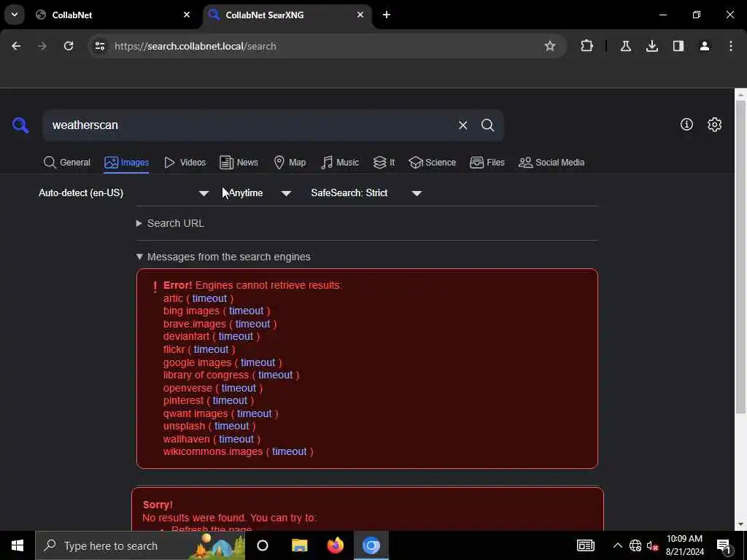Expand the Search URL section
Image resolution: width=747 pixels, height=560 pixels.
170,223
